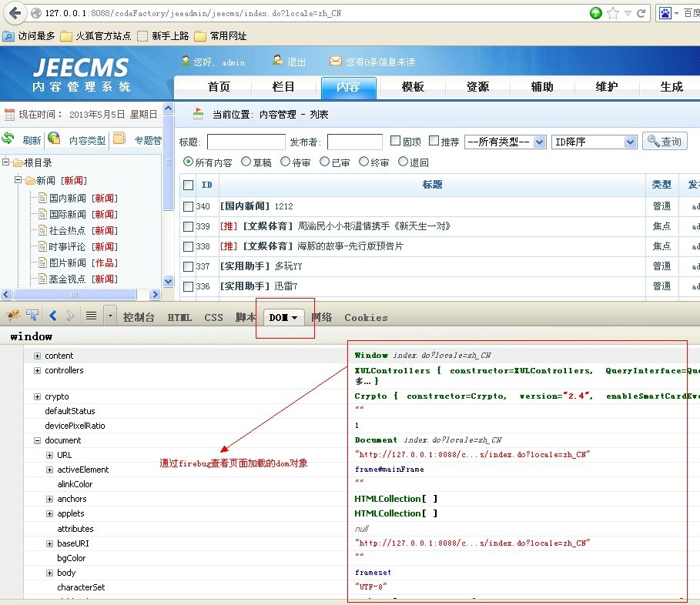Click the envelope unread messages icon
700x605 pixels.
pyautogui.click(x=336, y=61)
